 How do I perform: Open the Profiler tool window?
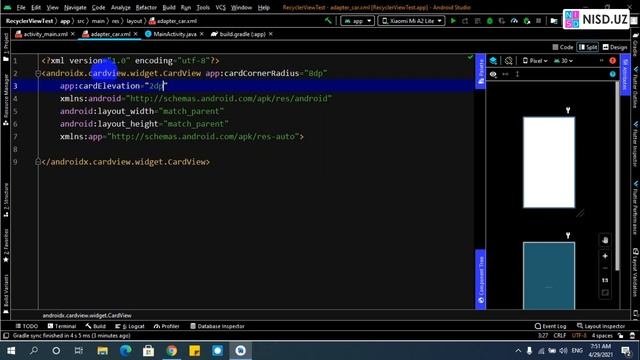(x=167, y=326)
